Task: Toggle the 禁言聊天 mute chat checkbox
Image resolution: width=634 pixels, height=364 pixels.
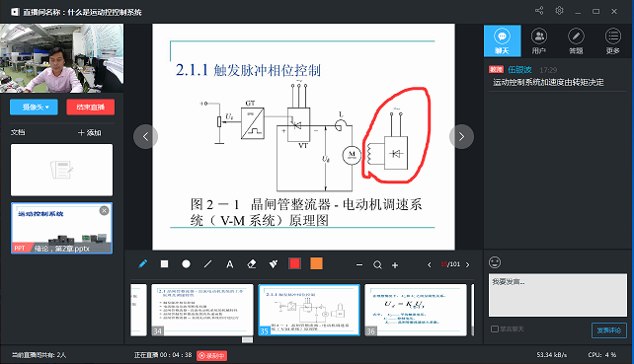Action: (494, 329)
